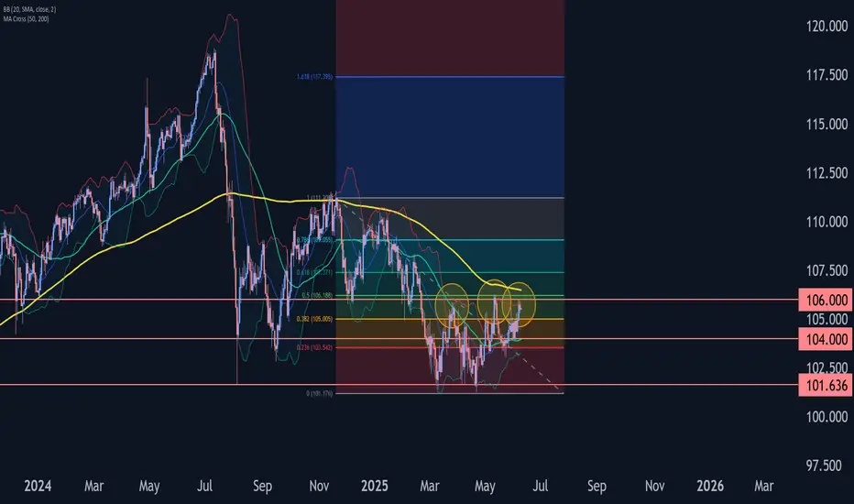
Task: Click the Fibonacci 1.618 (117.395) level label
Action: 314,77
